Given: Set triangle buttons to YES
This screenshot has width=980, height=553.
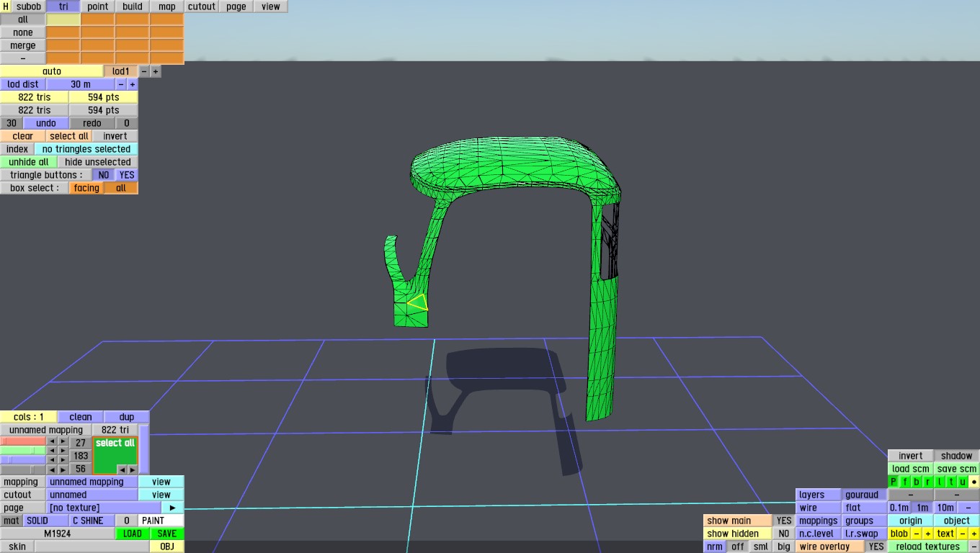Looking at the screenshot, I should point(127,175).
